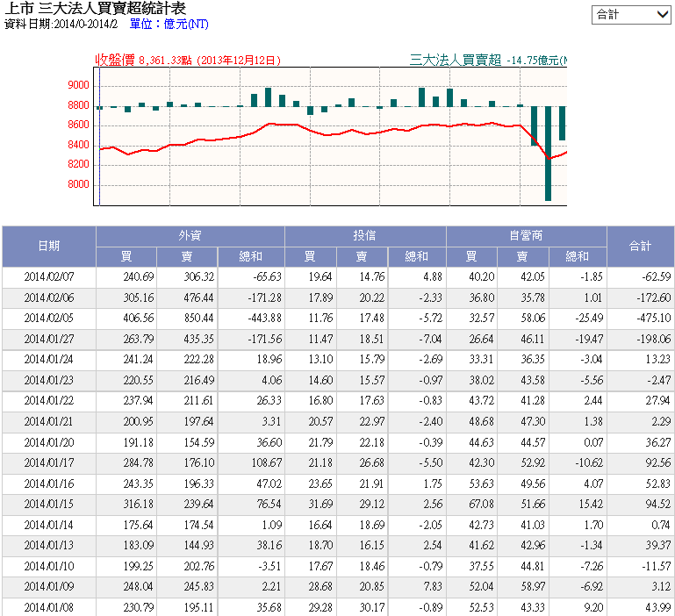Click the total value -198.06
Screen dimensions: 675x616
pyautogui.click(x=653, y=340)
